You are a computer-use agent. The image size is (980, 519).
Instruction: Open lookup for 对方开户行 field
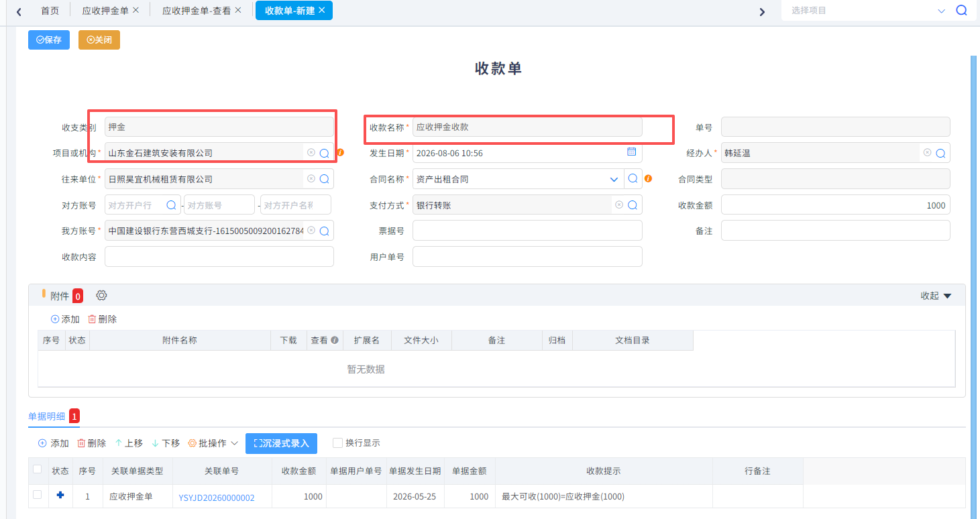point(171,205)
